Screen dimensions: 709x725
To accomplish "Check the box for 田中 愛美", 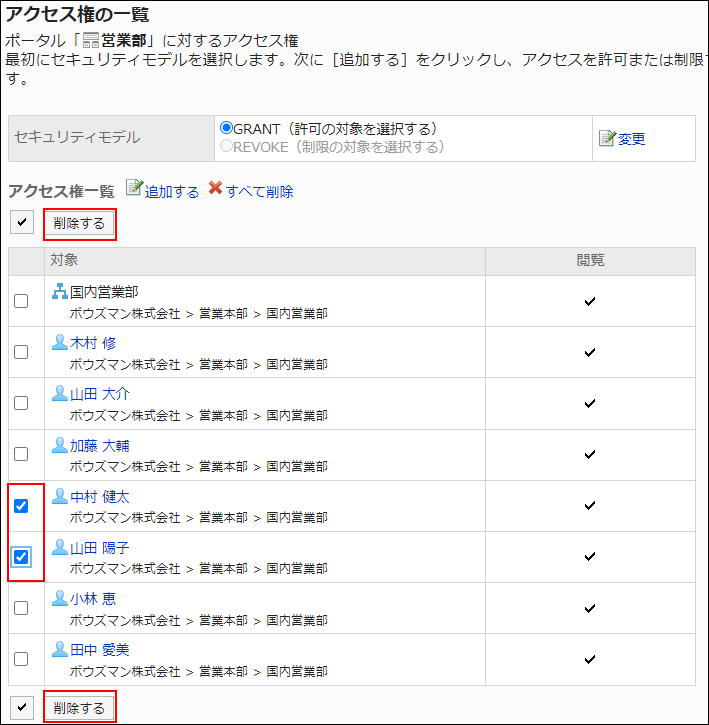I will click(x=21, y=659).
